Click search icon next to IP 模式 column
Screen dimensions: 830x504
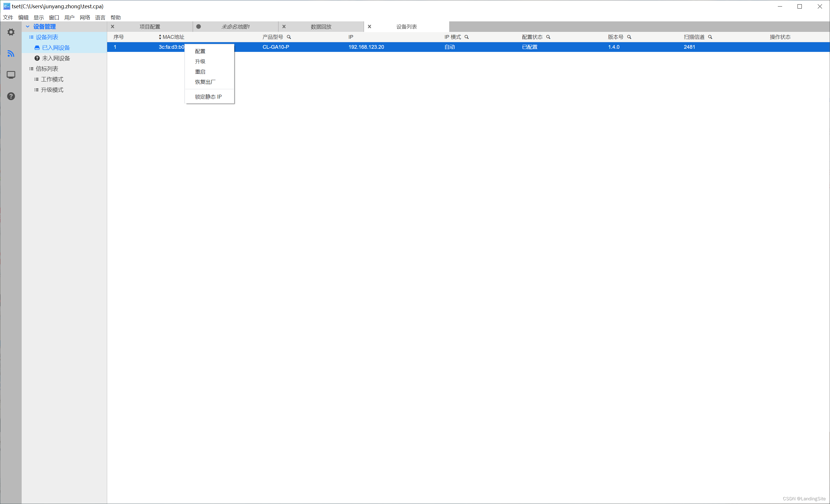[467, 37]
